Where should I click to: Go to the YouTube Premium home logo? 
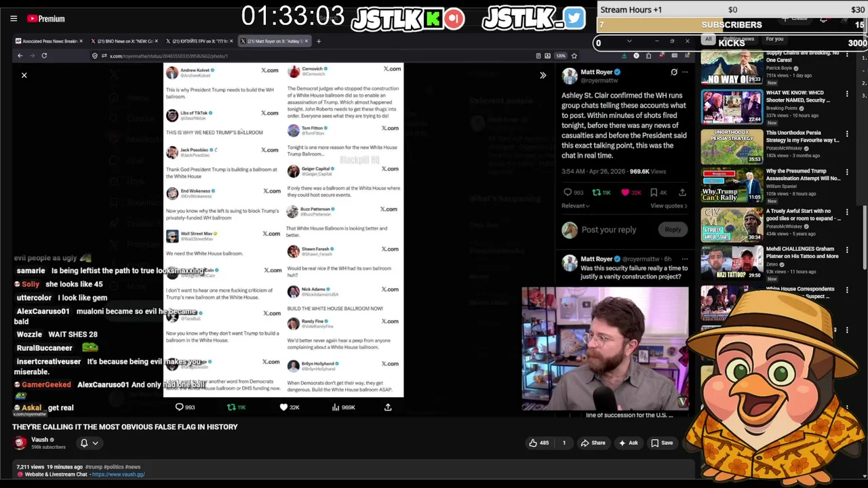pos(46,18)
